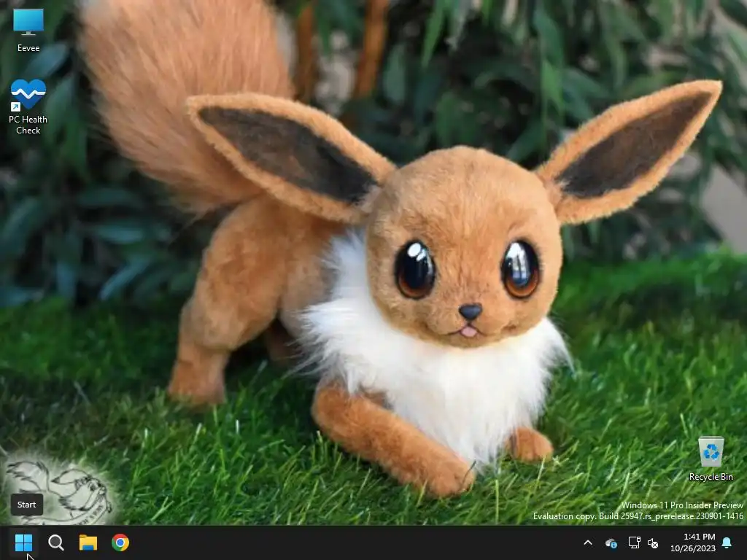
Task: Launch File Explorer from taskbar
Action: click(88, 542)
